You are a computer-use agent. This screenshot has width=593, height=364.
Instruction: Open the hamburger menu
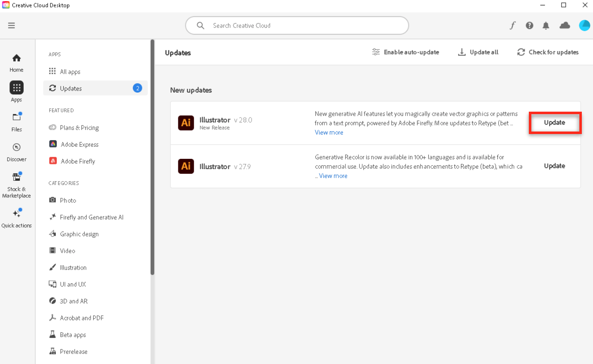point(11,25)
